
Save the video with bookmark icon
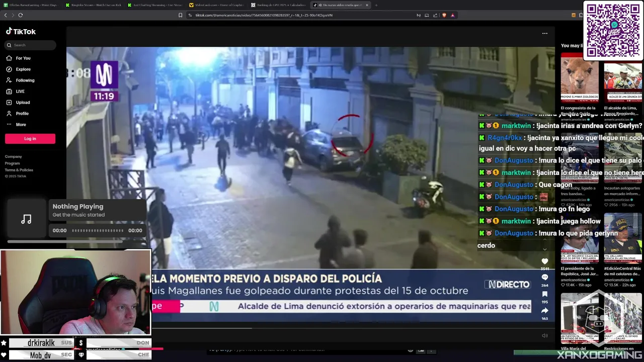tap(544, 294)
